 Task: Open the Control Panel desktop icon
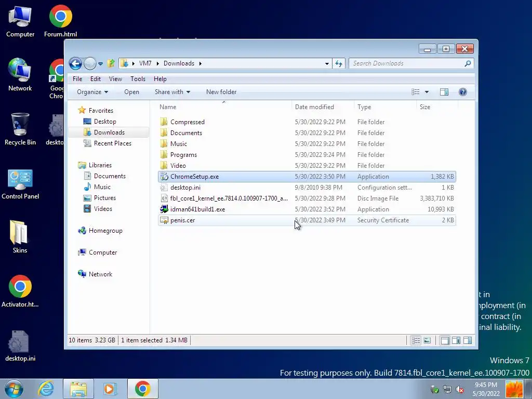pos(20,183)
